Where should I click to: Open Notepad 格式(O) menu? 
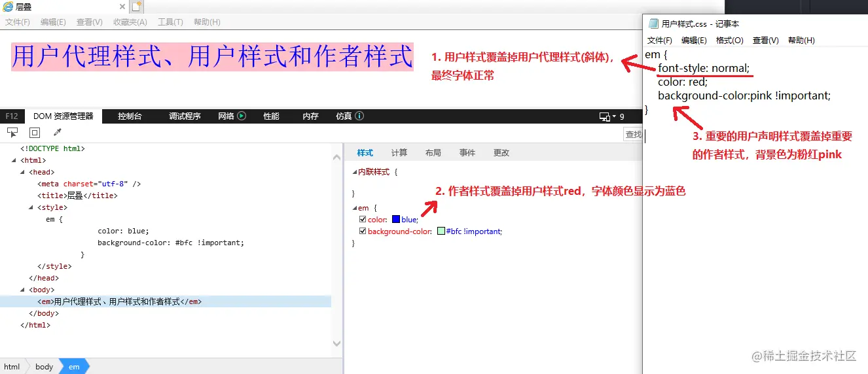[x=730, y=41]
